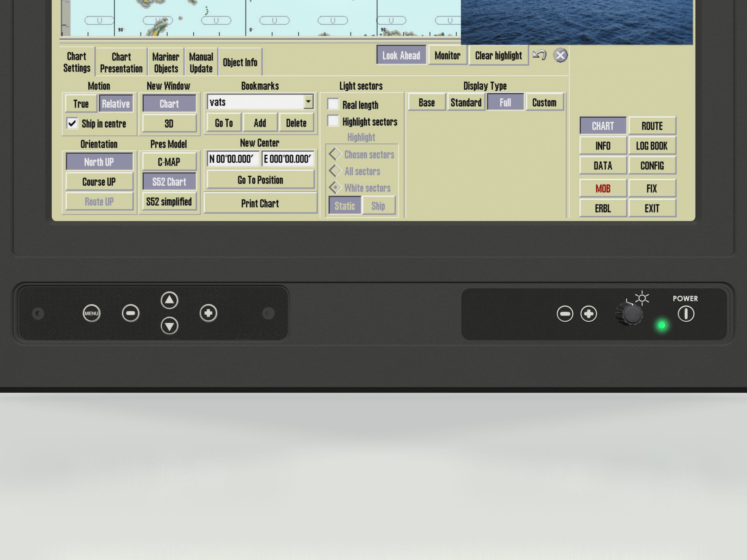The width and height of the screenshot is (747, 560).
Task: Switch to the Chart Presentation tab
Action: (x=121, y=62)
